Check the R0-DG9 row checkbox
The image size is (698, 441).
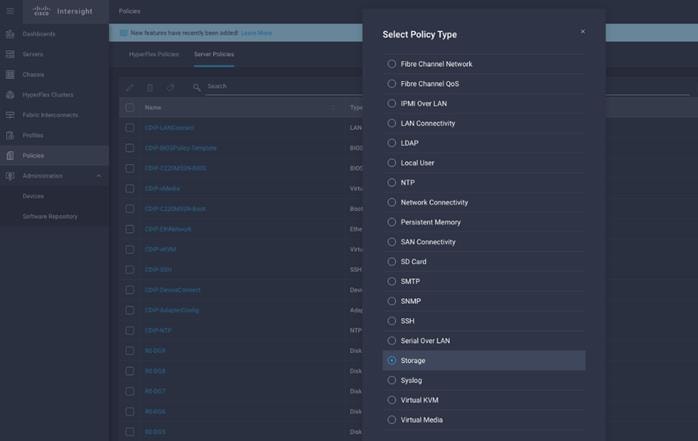coord(130,351)
